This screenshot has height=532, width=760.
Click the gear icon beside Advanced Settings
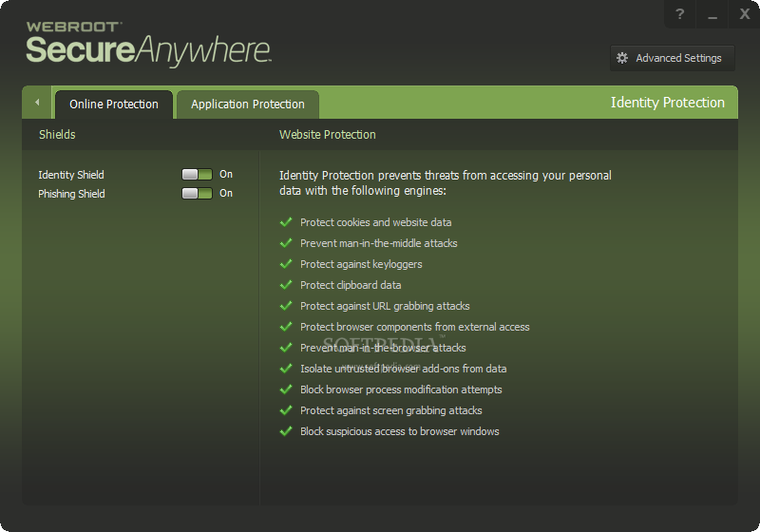(622, 58)
